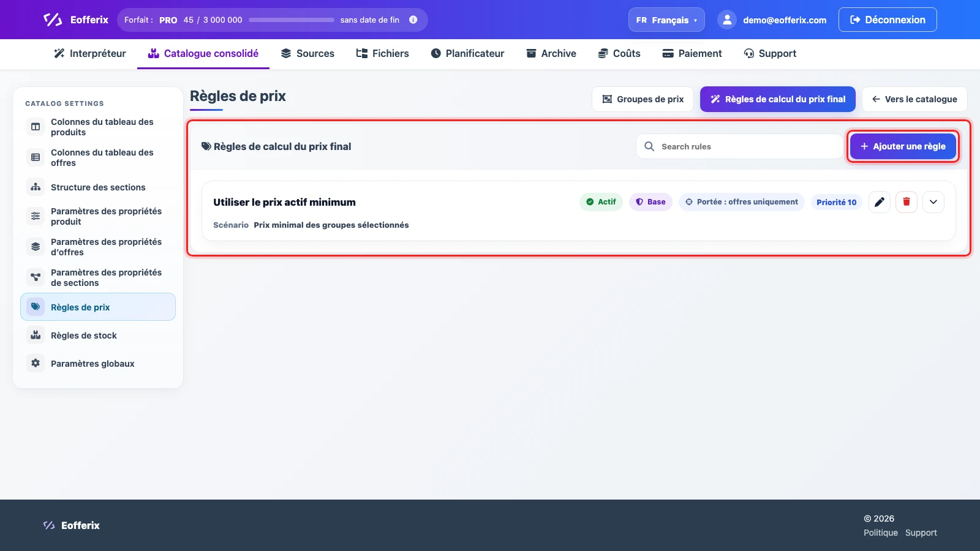This screenshot has width=980, height=551.
Task: Click the plan usage progress bar
Action: tap(292, 20)
